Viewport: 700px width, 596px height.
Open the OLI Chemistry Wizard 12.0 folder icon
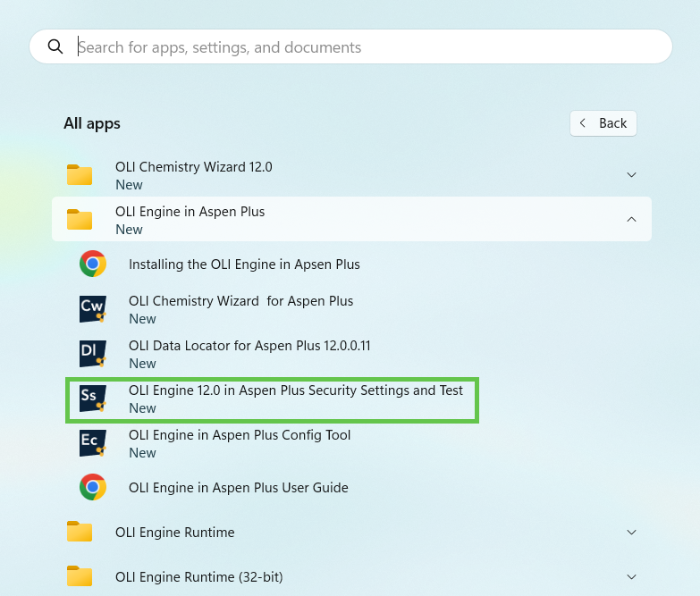[80, 174]
